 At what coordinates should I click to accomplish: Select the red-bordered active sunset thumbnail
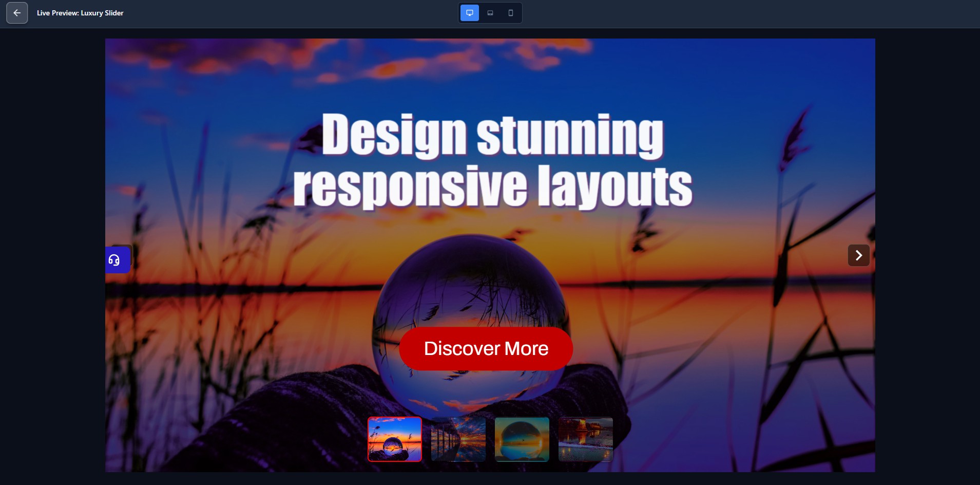tap(395, 439)
